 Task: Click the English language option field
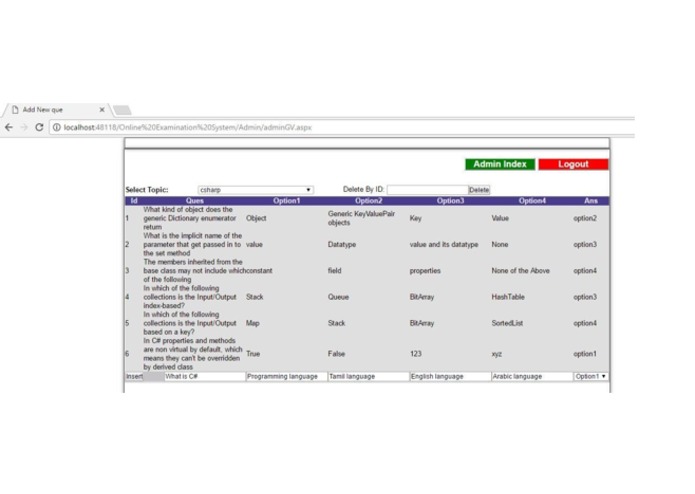(x=450, y=377)
